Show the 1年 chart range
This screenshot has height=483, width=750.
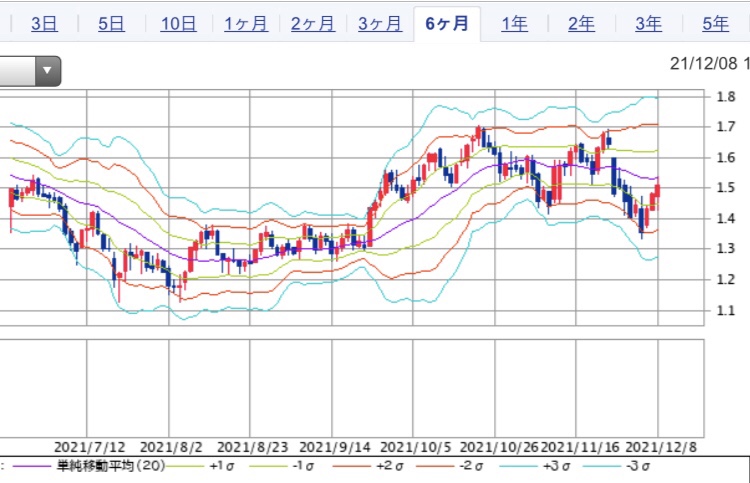(514, 23)
